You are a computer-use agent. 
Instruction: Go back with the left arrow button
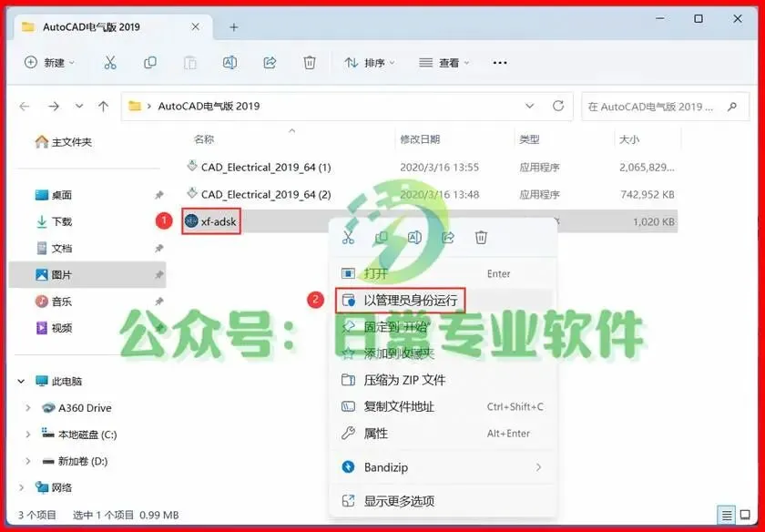(25, 106)
